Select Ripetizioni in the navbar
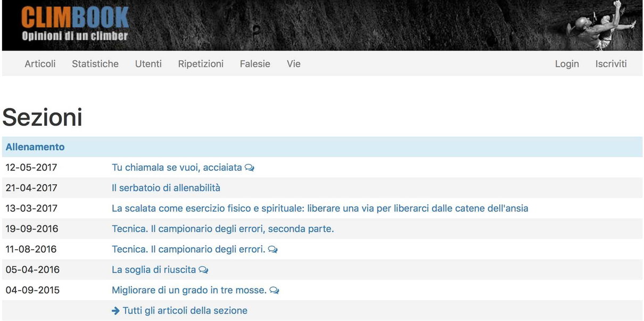This screenshot has height=321, width=644. click(201, 64)
